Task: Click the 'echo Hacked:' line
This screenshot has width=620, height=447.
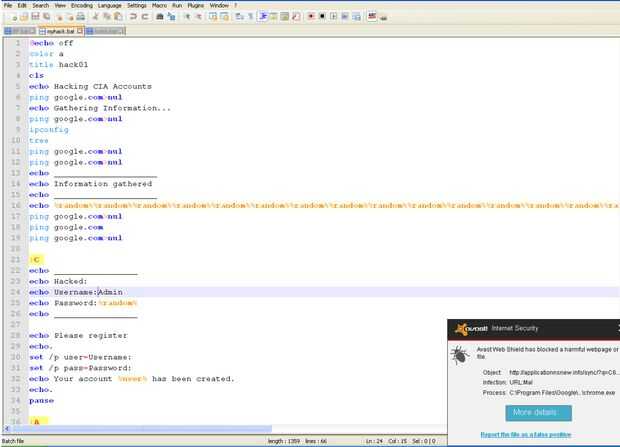Action: pyautogui.click(x=58, y=281)
